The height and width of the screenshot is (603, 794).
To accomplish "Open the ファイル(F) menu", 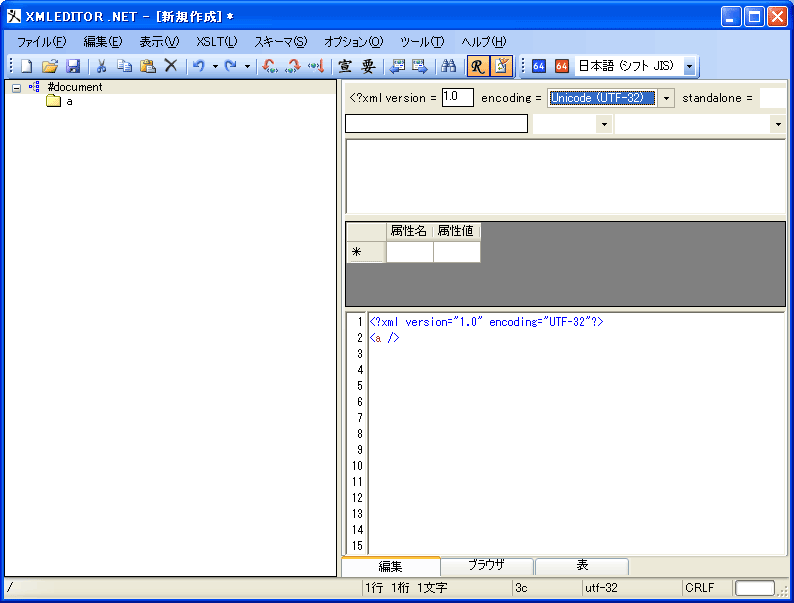I will 42,42.
